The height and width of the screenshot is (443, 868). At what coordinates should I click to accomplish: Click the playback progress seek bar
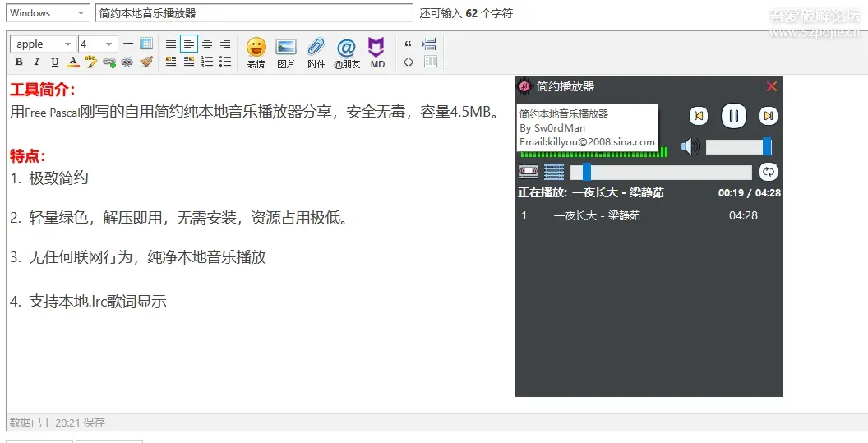(x=662, y=173)
